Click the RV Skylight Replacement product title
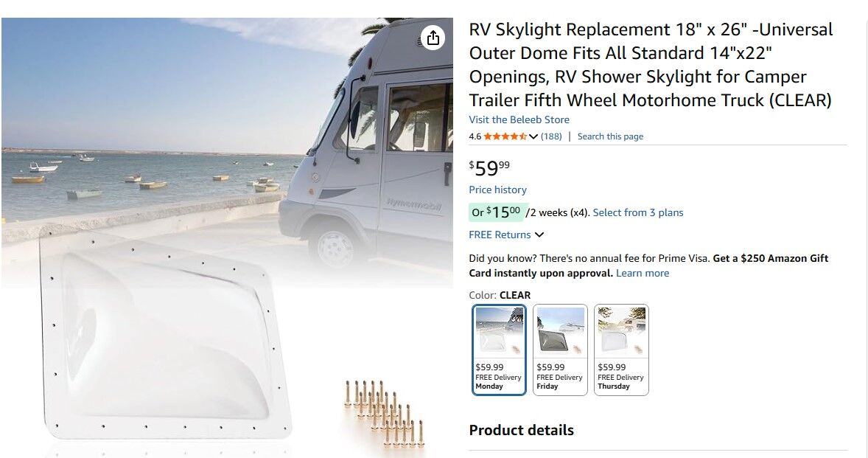 click(x=651, y=65)
